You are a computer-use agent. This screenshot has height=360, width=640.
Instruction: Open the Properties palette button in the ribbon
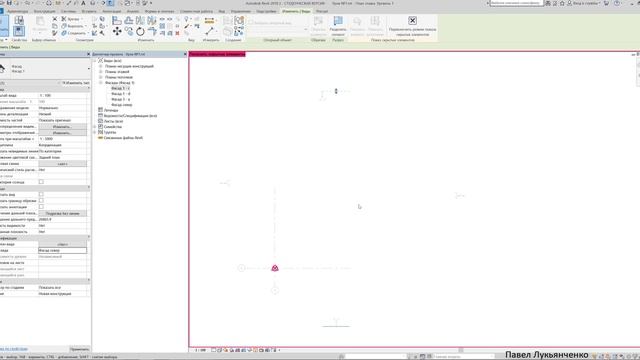[19, 31]
